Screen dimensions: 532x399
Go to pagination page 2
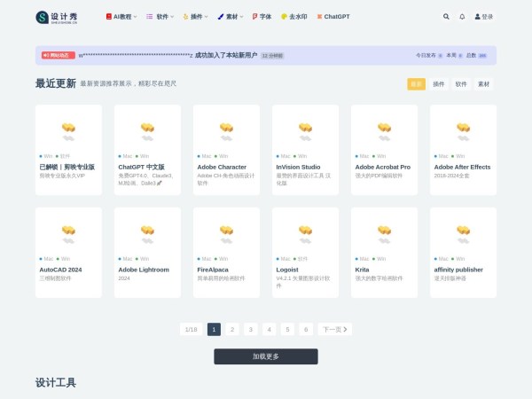click(232, 329)
